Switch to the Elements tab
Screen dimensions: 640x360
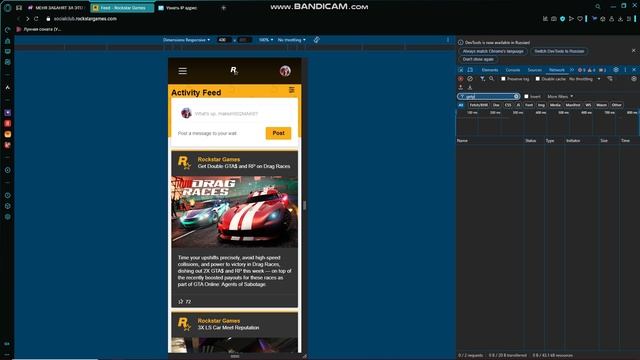(490, 70)
